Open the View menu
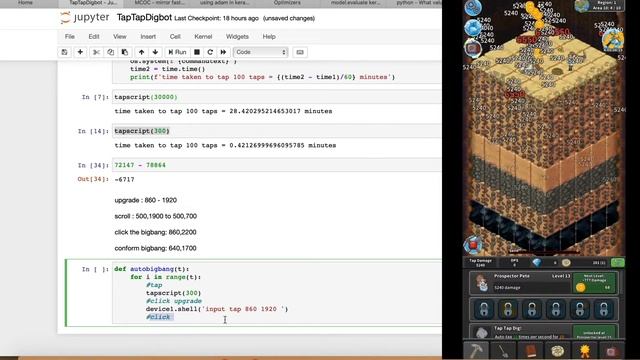Screen dimensions: 640x360 click(120, 36)
